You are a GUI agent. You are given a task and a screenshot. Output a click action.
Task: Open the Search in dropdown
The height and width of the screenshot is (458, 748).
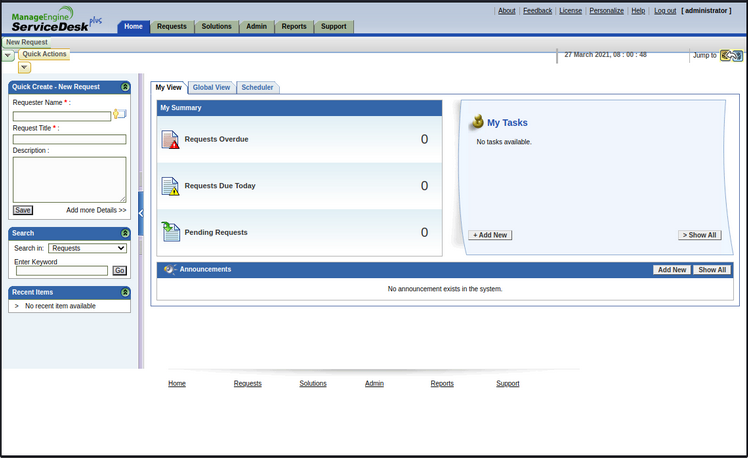[88, 248]
